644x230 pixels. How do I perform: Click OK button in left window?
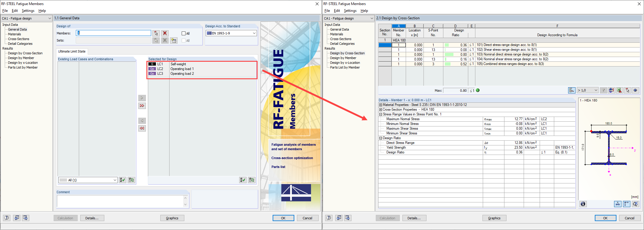point(283,218)
